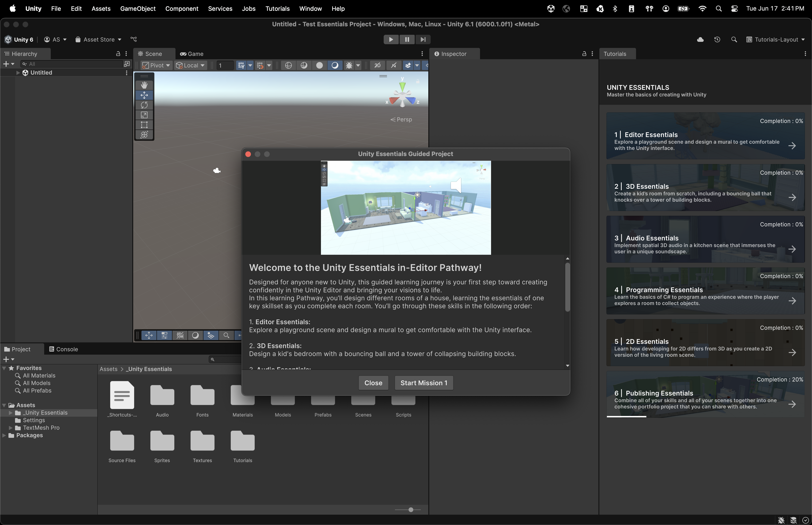Click the Play button

point(391,39)
